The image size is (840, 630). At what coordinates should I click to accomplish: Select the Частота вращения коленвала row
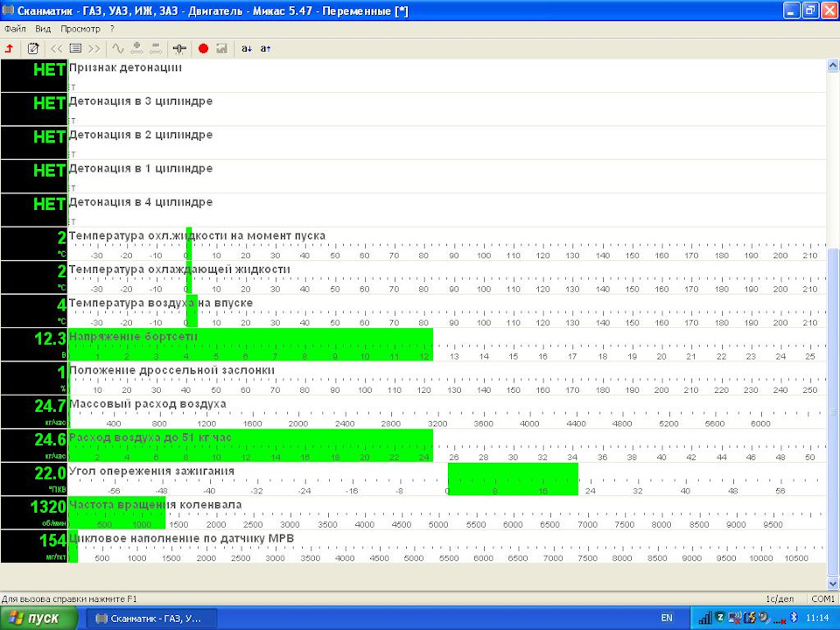tap(413, 514)
